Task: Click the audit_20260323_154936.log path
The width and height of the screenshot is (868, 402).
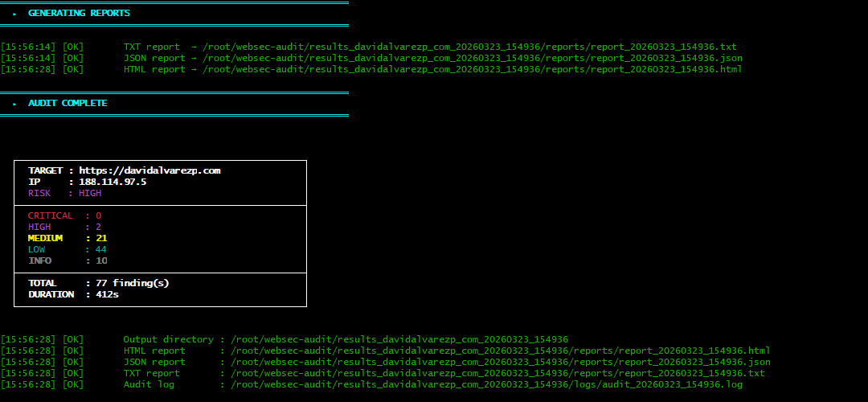Action: pos(486,384)
